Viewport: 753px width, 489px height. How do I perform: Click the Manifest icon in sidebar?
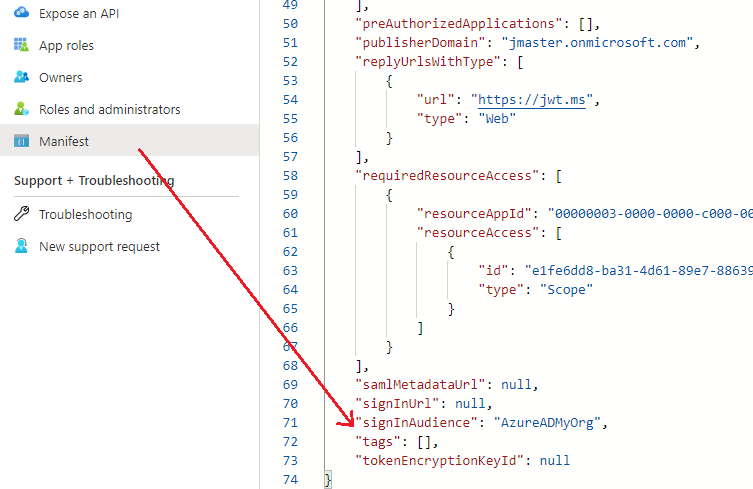pos(21,141)
